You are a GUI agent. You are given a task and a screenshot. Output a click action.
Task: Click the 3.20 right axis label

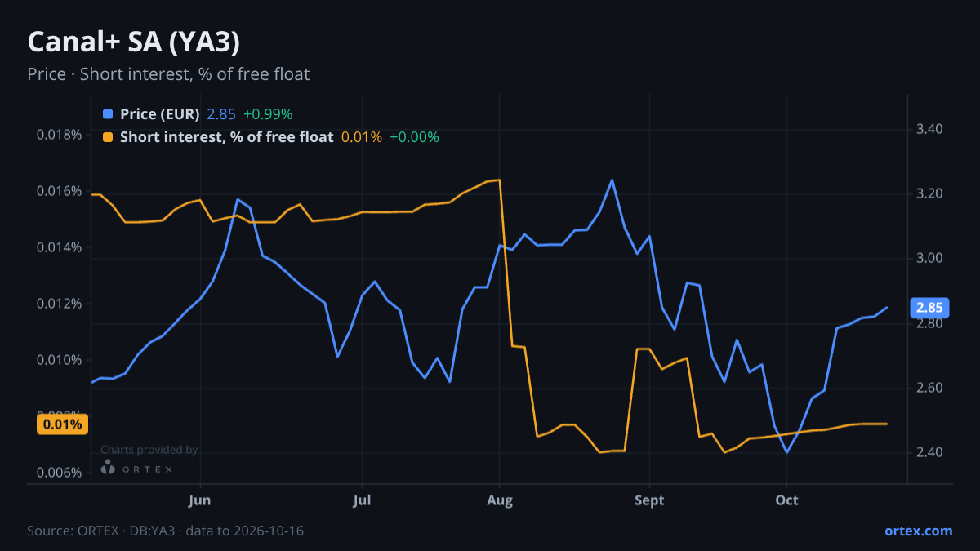coord(930,193)
